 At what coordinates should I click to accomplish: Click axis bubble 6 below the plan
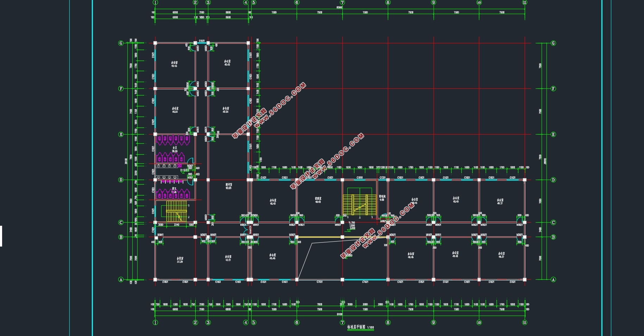tap(297, 322)
